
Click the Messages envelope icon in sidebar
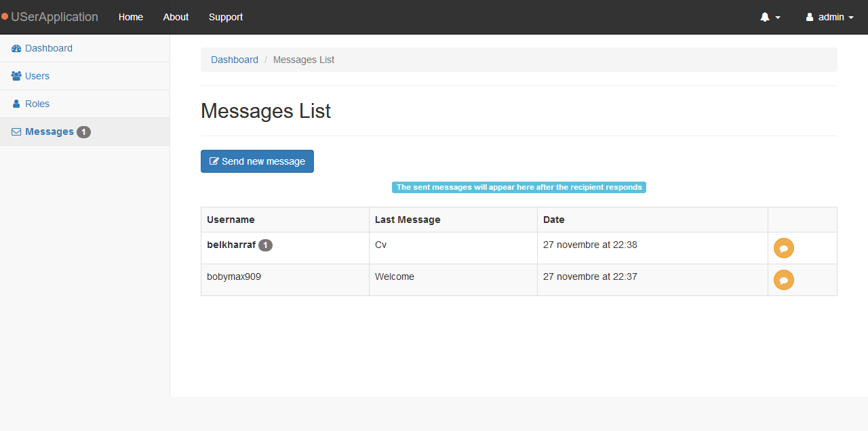(x=16, y=132)
